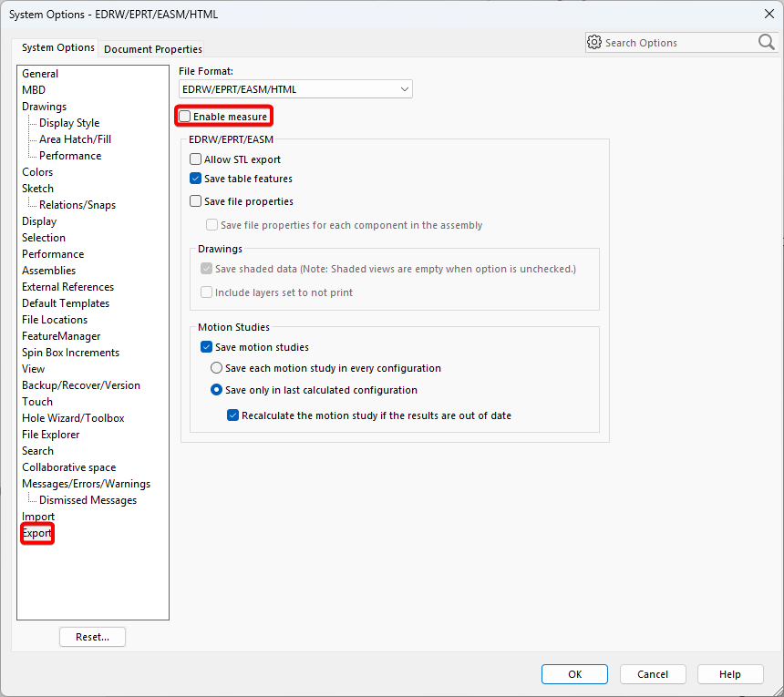Select Export in options list
Image resolution: width=784 pixels, height=697 pixels.
[x=37, y=533]
